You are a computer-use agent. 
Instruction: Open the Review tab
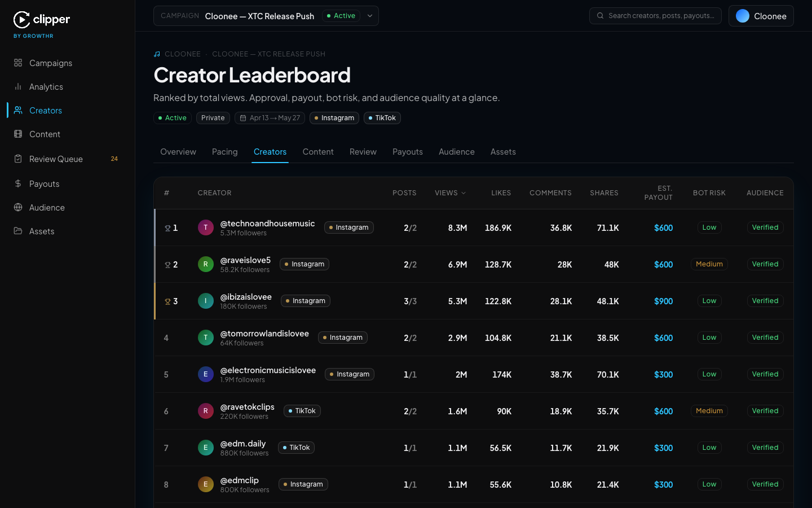point(363,152)
